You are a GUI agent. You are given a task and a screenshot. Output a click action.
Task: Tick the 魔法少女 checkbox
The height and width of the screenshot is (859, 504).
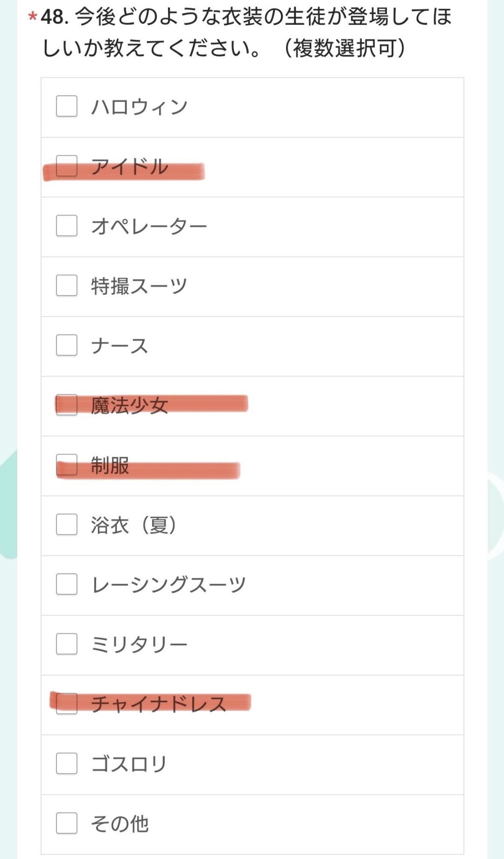67,405
